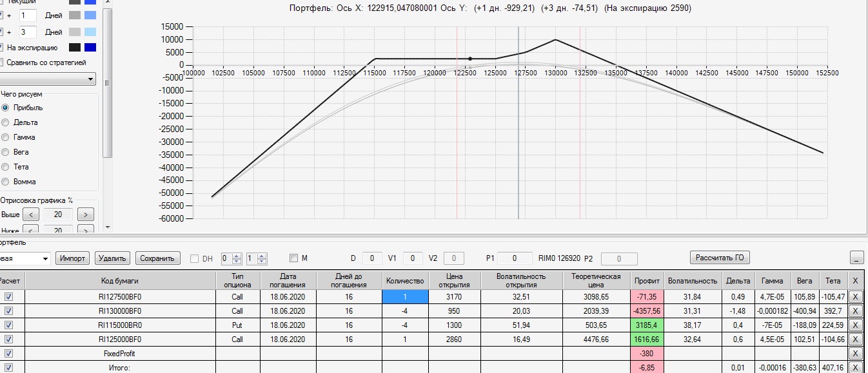Pick the blue color swatch for +1 Дней
The image size is (868, 373).
[x=90, y=15]
